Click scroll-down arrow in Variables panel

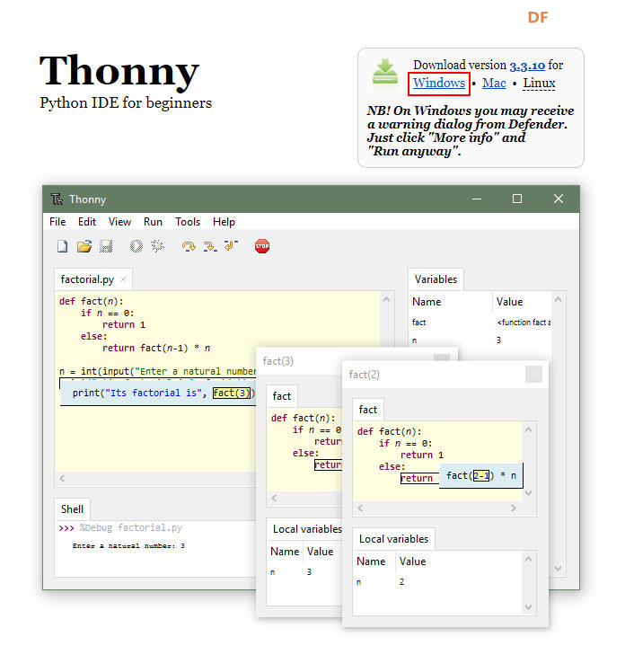pos(558,569)
